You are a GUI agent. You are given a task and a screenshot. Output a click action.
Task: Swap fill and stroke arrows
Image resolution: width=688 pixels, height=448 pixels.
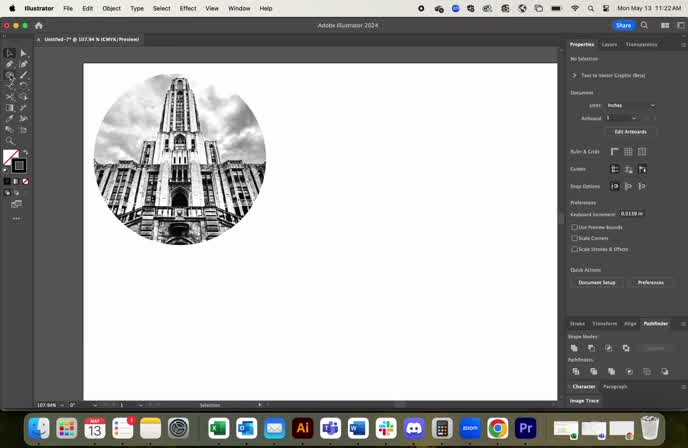(25, 152)
